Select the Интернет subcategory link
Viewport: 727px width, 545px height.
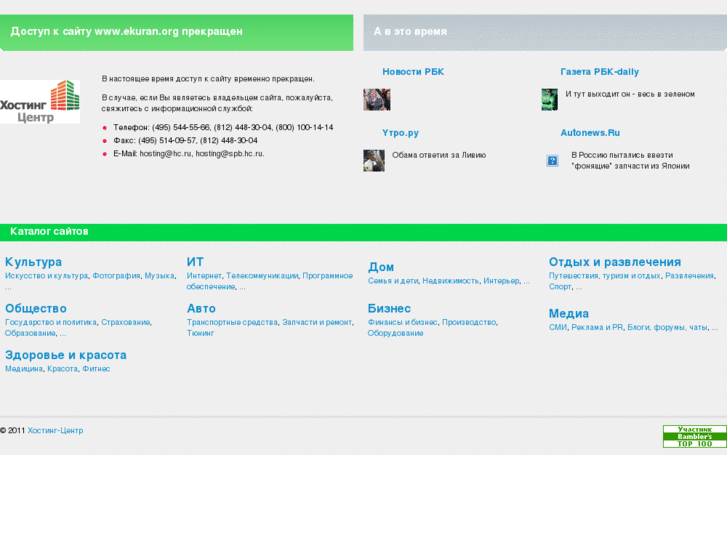204,276
